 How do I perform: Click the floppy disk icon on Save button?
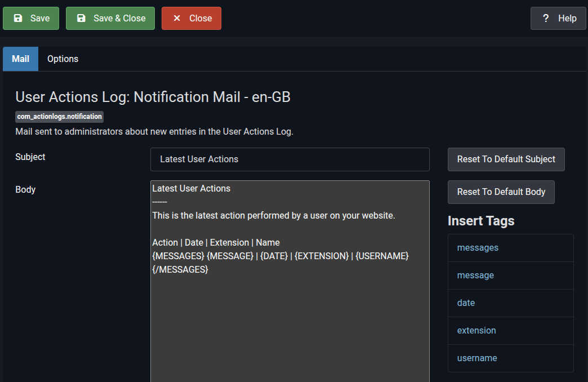[18, 18]
